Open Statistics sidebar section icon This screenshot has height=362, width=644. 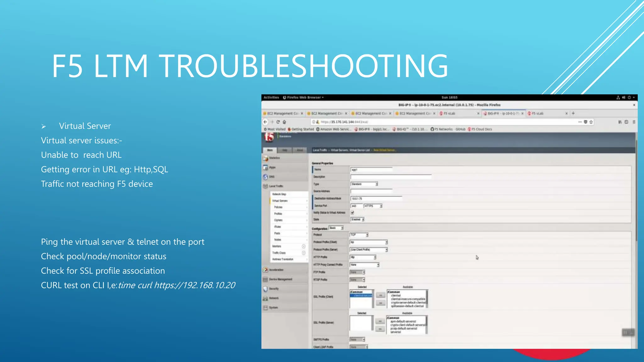coord(265,158)
